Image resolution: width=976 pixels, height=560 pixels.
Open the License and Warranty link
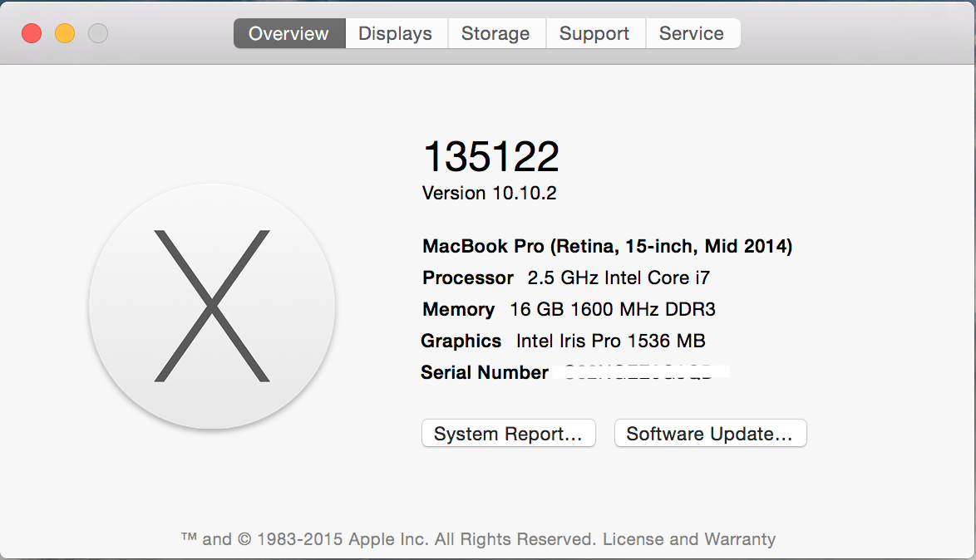689,539
